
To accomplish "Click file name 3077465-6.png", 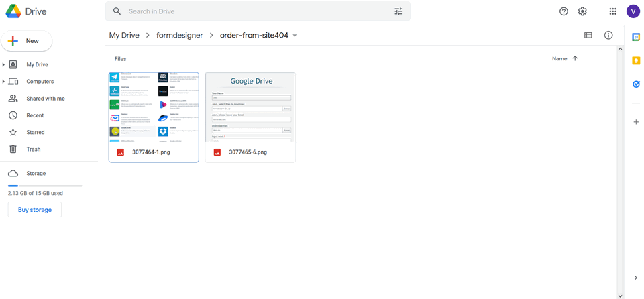I will 248,152.
